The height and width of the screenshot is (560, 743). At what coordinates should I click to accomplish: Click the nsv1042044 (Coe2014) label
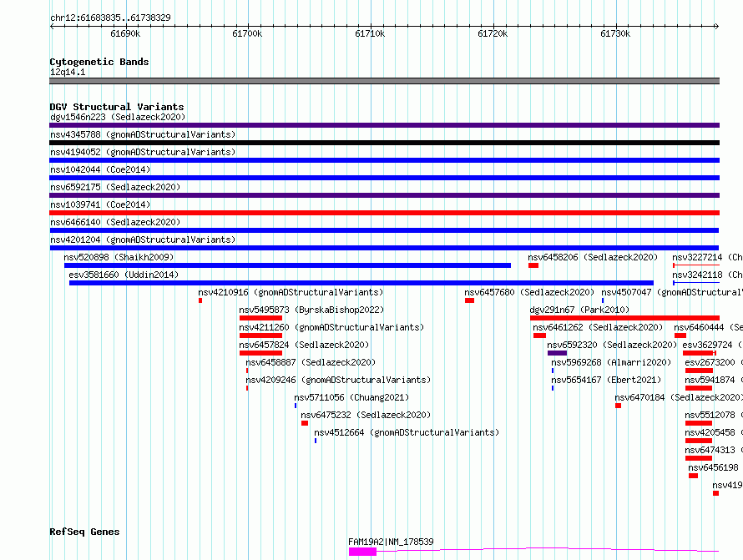click(x=100, y=169)
